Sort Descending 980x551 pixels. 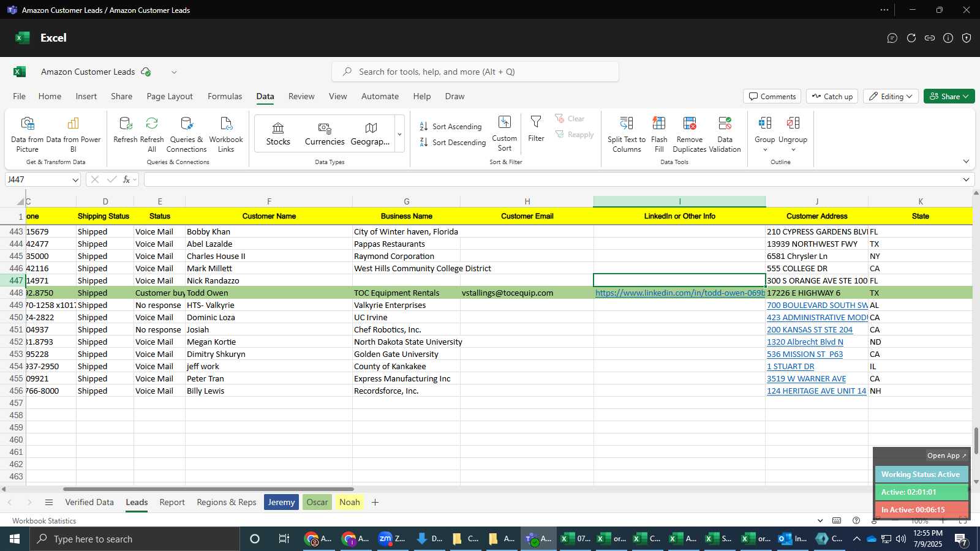tap(453, 143)
